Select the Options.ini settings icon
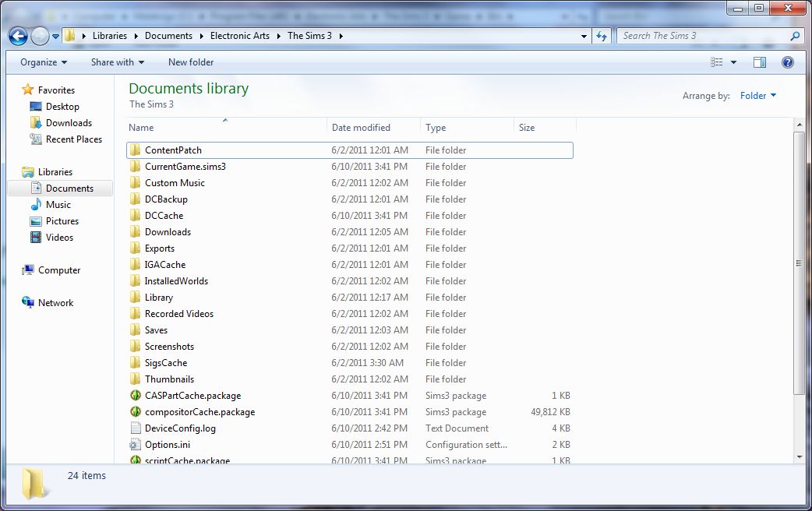 pyautogui.click(x=135, y=445)
